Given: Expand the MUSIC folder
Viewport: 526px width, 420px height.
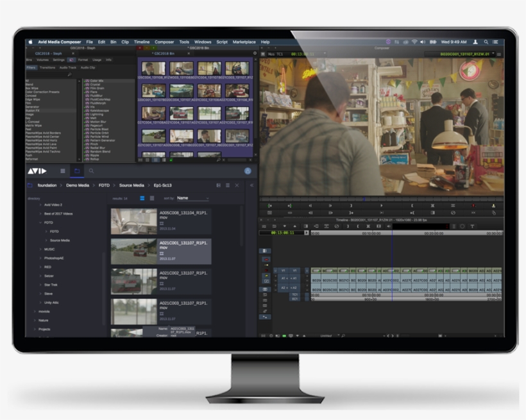Looking at the screenshot, I should click(40, 249).
